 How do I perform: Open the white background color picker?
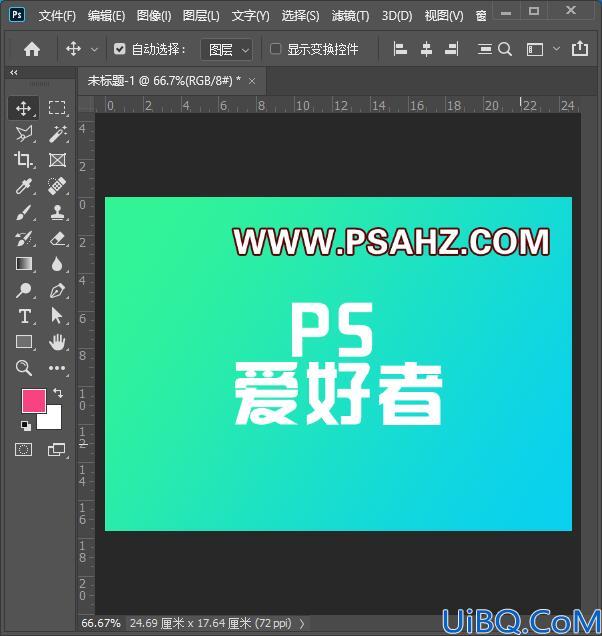[x=53, y=420]
